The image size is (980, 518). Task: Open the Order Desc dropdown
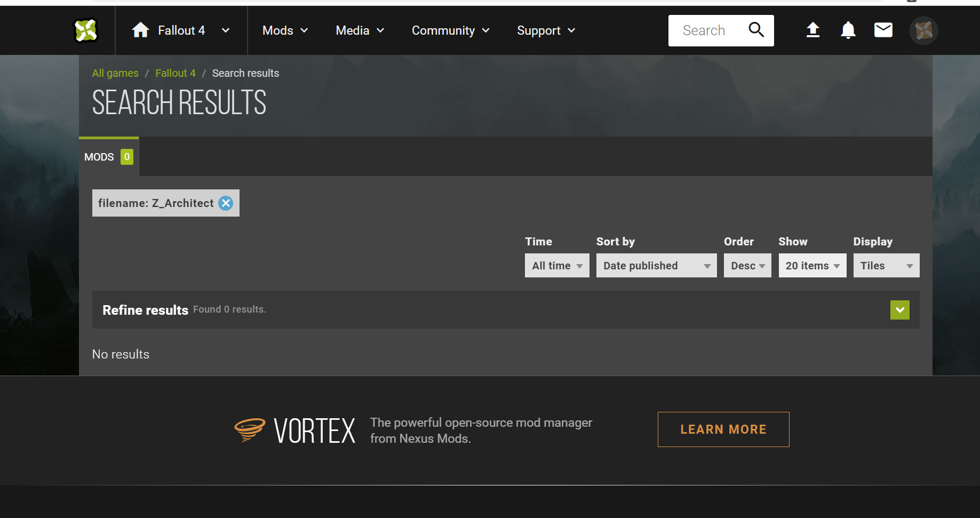pos(747,266)
